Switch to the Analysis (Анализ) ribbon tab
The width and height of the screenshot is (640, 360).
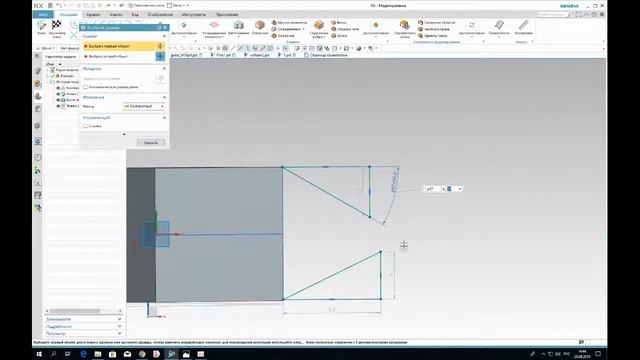tap(116, 14)
